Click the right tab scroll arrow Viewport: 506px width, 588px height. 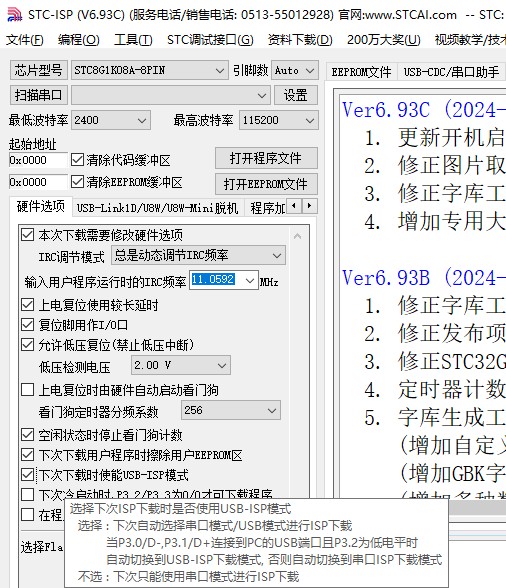(309, 206)
